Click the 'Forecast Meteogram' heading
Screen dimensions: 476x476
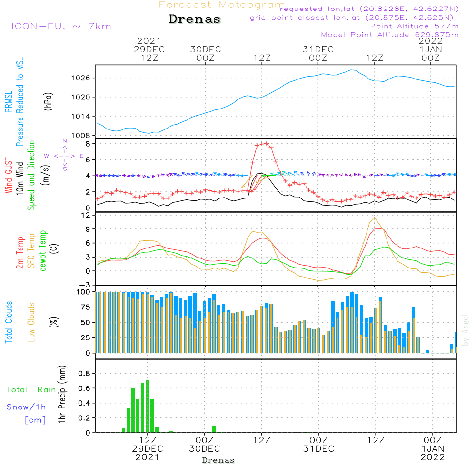coord(222,5)
